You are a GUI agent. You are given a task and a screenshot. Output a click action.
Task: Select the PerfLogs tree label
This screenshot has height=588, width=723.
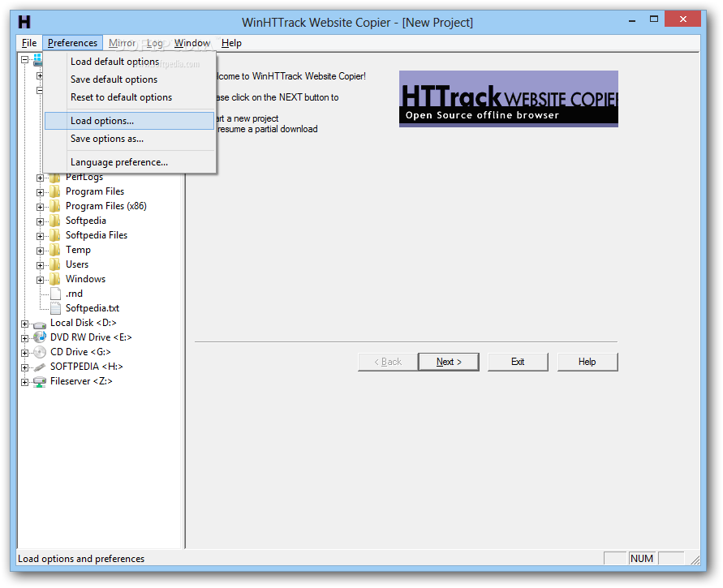84,178
